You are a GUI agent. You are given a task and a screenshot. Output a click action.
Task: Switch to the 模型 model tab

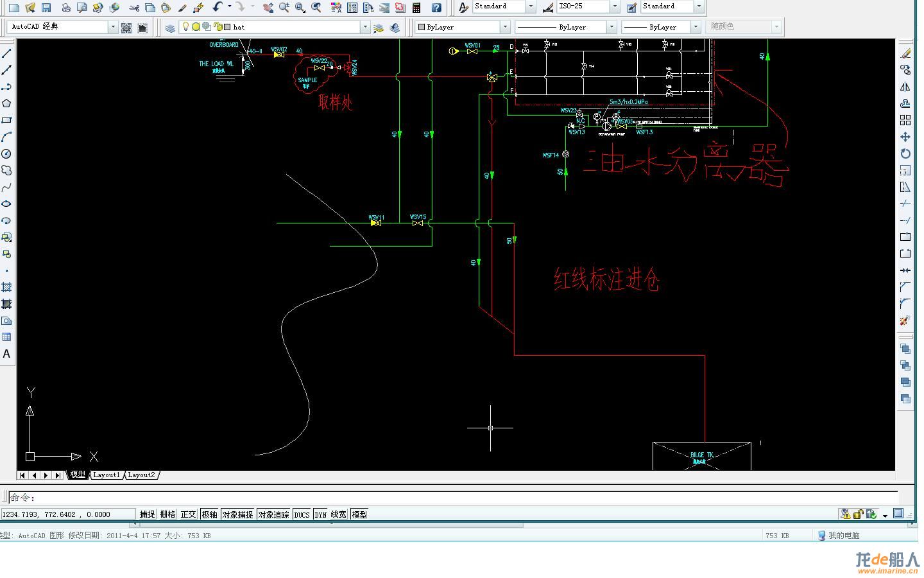(x=78, y=475)
